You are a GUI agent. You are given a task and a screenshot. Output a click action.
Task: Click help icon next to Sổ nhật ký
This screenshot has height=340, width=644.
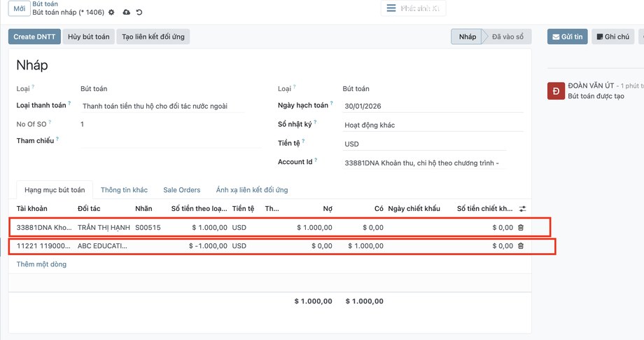315,122
